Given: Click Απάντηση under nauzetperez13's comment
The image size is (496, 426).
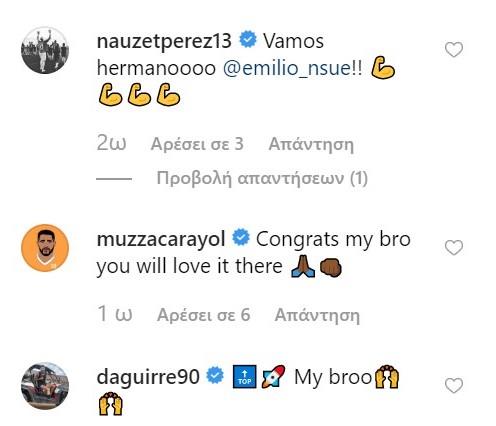Looking at the screenshot, I should 311,144.
